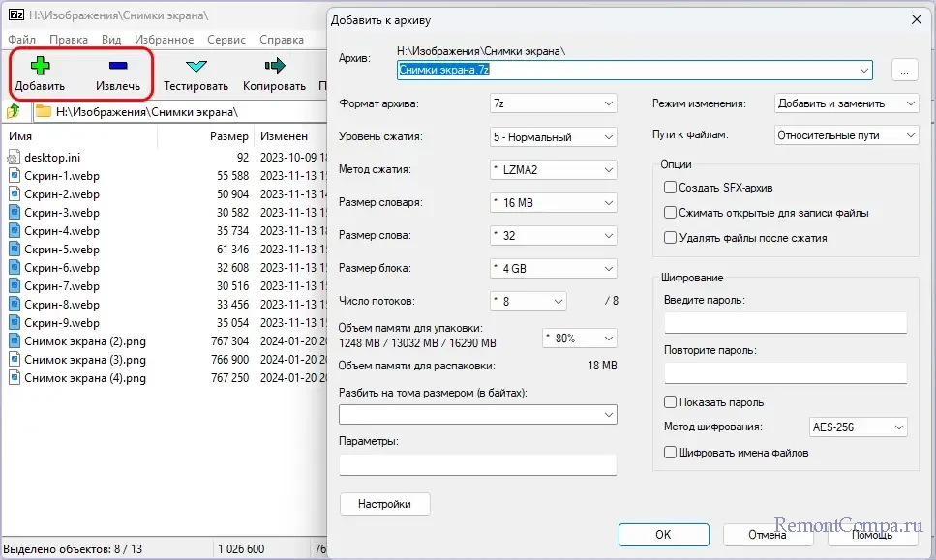
Task: Click the OK button
Action: click(x=662, y=534)
